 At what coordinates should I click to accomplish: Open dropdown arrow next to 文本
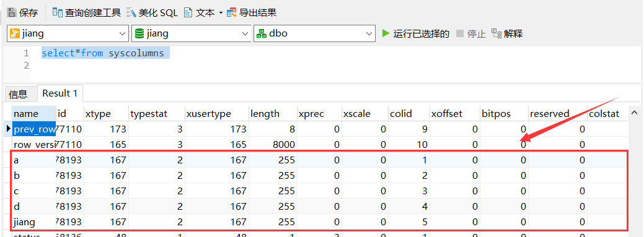click(x=221, y=13)
